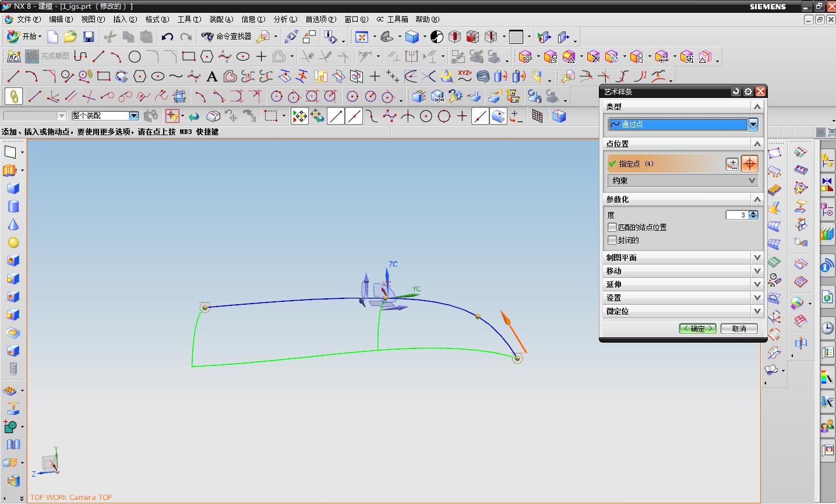Toggle the snap Midpoint option
This screenshot has width=836, height=504.
point(354,117)
